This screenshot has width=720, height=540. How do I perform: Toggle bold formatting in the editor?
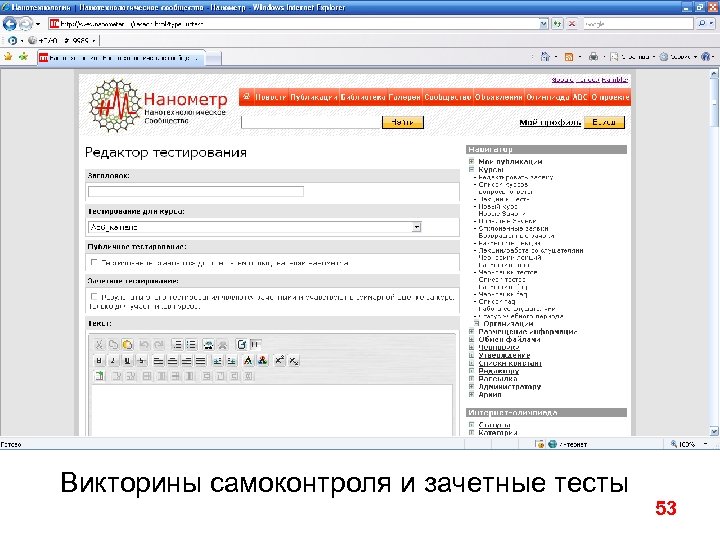tap(99, 361)
